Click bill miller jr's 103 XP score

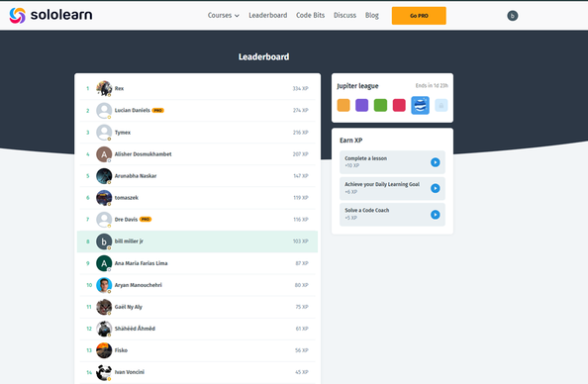point(300,241)
